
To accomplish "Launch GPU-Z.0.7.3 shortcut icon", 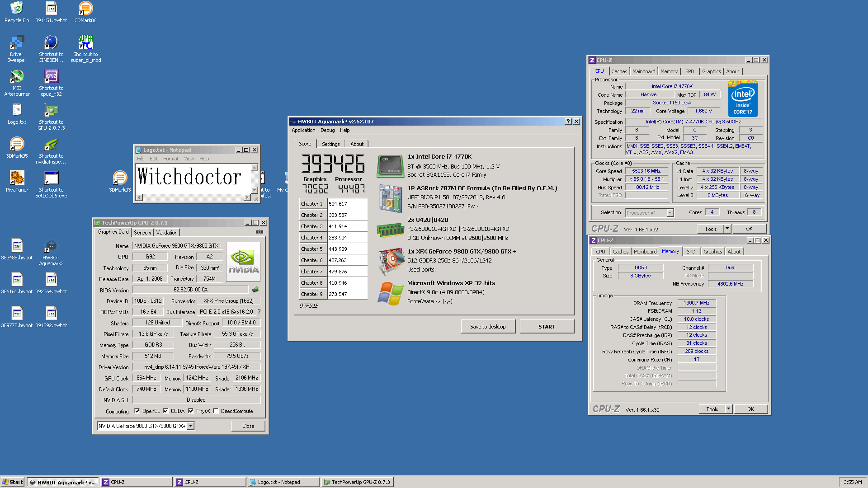I will pos(51,117).
